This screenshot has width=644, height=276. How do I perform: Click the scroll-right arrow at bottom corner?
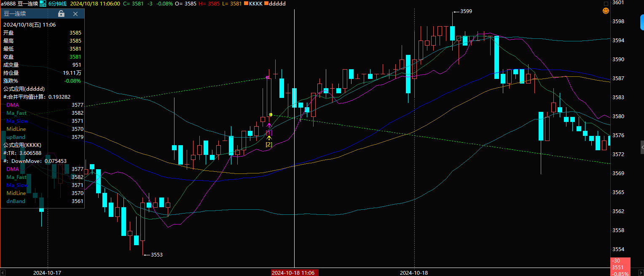(x=641, y=272)
